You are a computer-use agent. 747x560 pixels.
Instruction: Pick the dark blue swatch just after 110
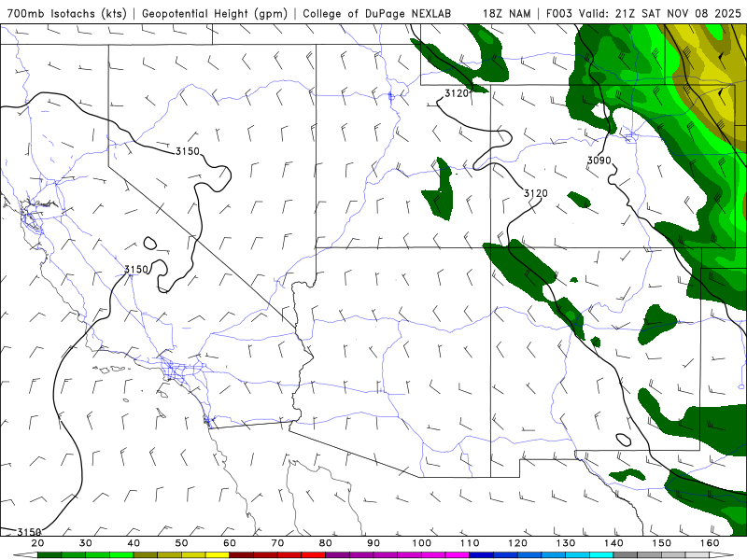482,555
